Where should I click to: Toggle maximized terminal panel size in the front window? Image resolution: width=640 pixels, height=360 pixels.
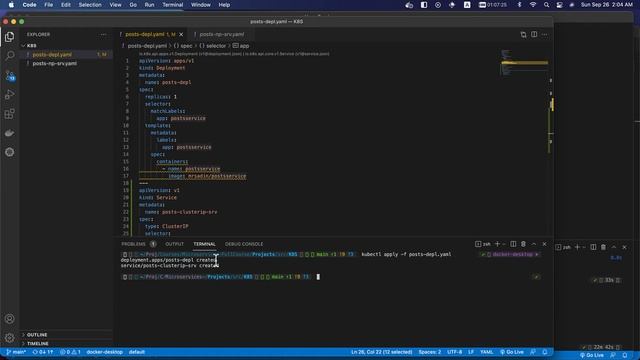534,244
